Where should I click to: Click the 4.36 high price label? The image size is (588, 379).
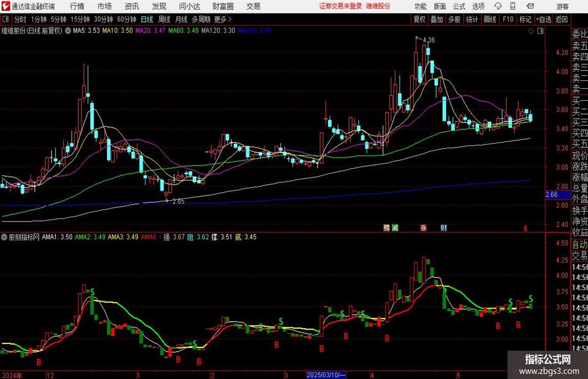429,40
